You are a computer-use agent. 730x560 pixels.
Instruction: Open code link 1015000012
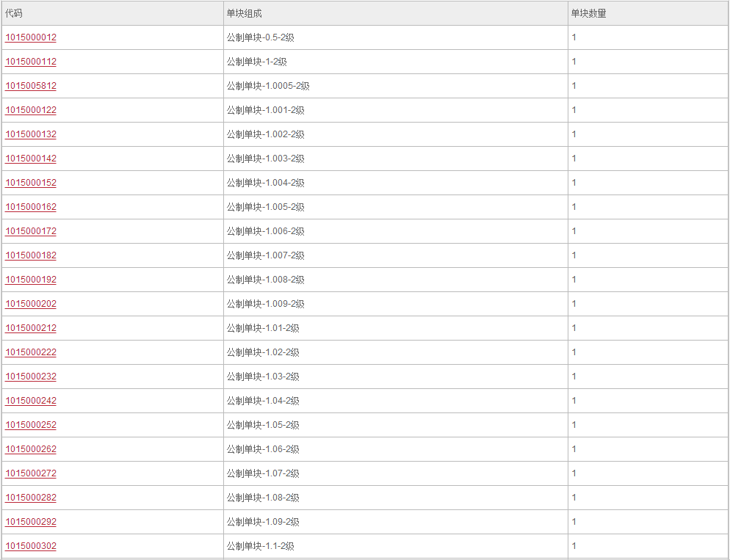pyautogui.click(x=31, y=37)
